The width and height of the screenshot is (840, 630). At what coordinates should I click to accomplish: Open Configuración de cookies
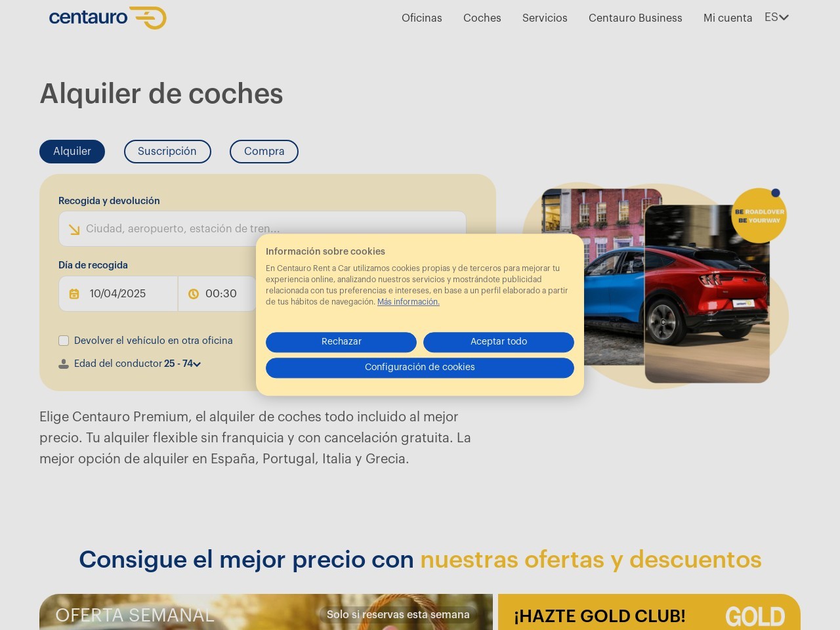[420, 367]
